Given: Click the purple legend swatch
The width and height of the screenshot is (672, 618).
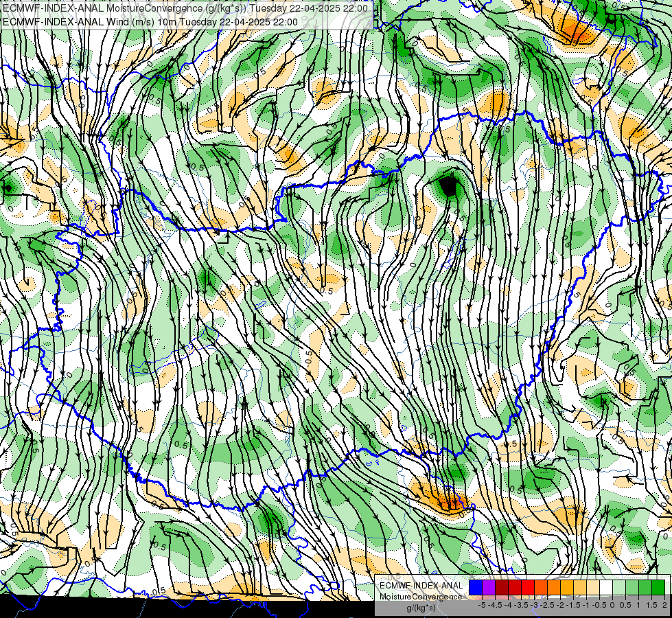Looking at the screenshot, I should [x=489, y=587].
